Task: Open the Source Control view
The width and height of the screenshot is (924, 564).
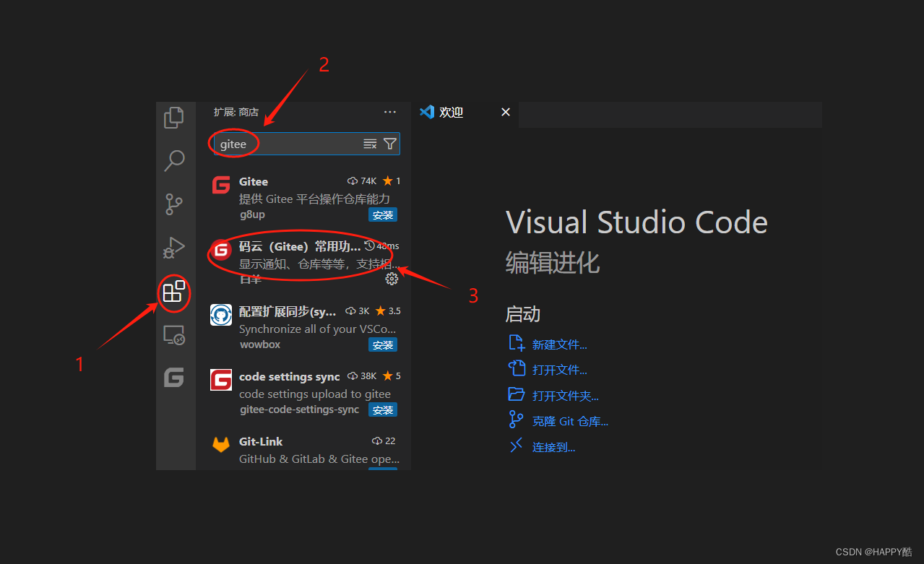Action: 173,204
